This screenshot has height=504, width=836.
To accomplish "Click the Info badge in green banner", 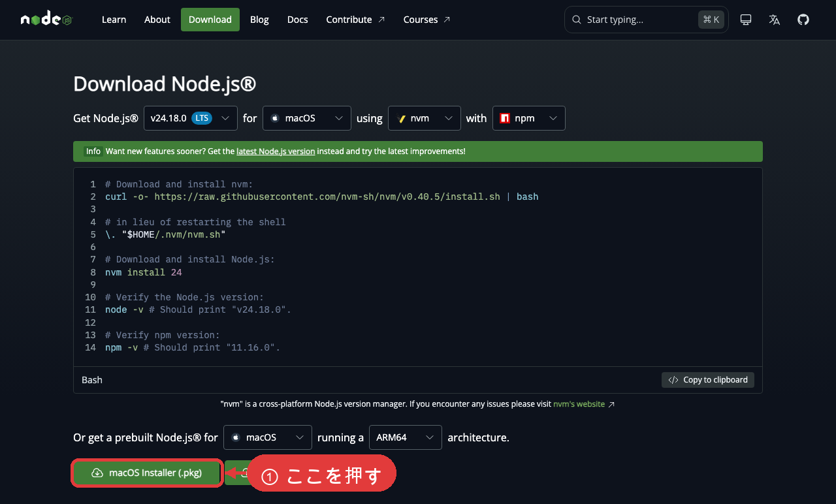I will 93,151.
